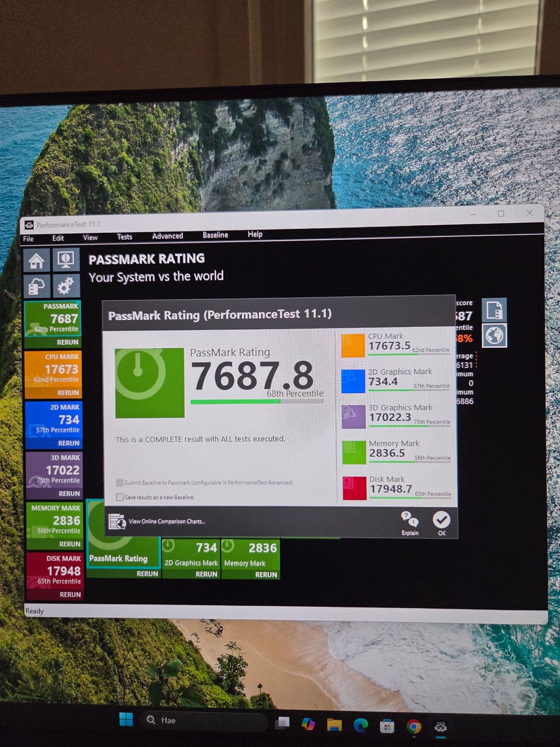Confirm with the OK checkmark icon
Viewport: 560px width, 747px height.
pos(442,523)
